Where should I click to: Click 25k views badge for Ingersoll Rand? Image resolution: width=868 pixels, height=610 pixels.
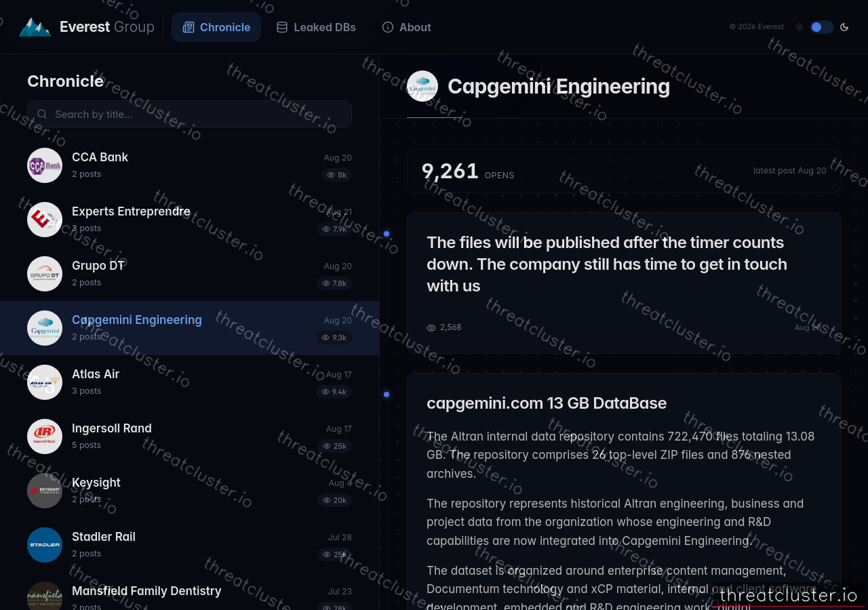(x=335, y=446)
